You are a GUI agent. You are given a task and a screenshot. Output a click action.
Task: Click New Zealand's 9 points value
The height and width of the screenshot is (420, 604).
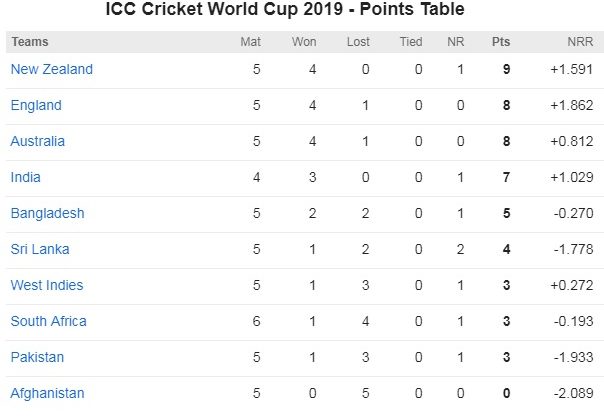[507, 69]
